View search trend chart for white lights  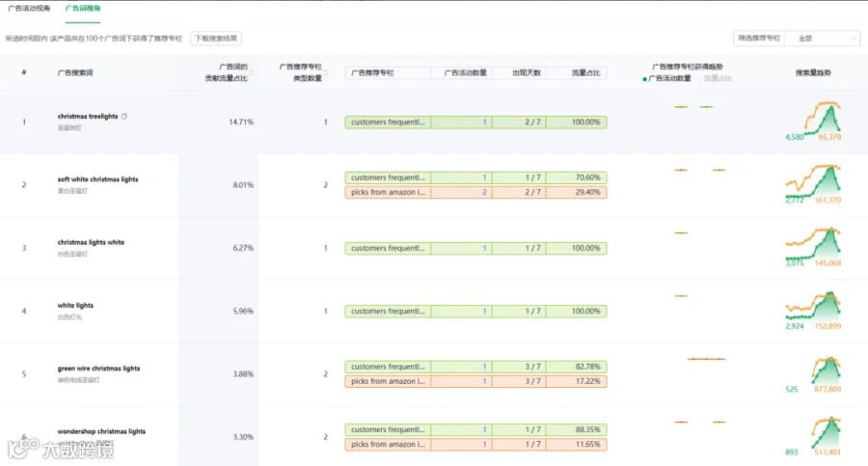tap(813, 311)
